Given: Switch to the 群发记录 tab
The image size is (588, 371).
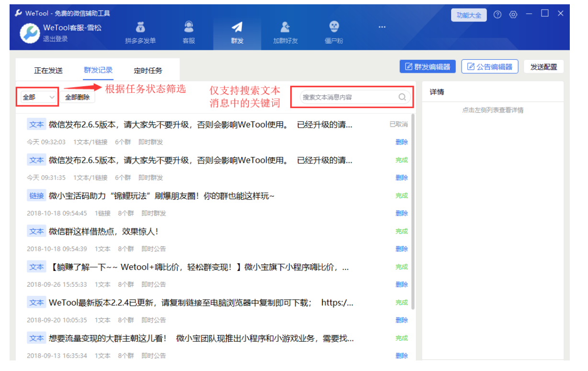Looking at the screenshot, I should coord(98,70).
